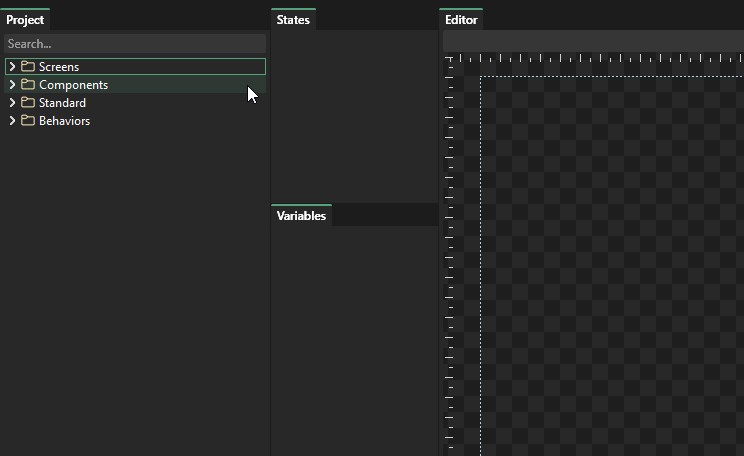The height and width of the screenshot is (456, 744).
Task: Focus the Search box in Project panel
Action: coord(135,44)
